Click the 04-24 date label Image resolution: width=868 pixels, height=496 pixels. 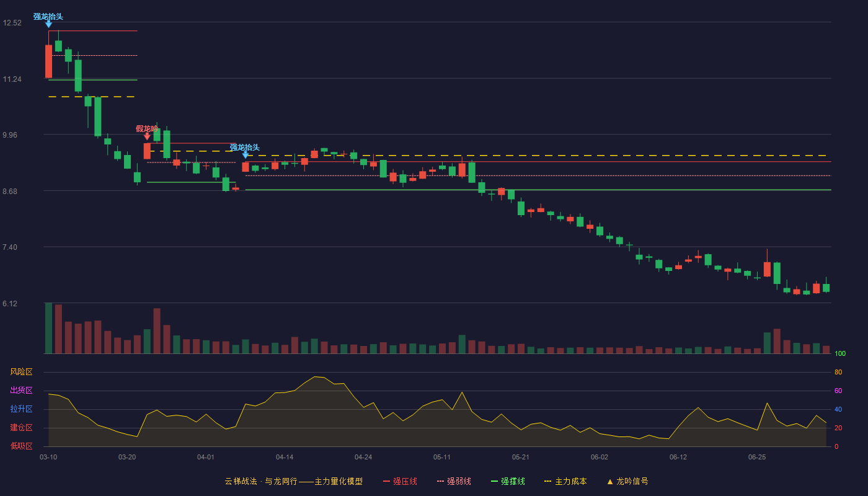tap(363, 457)
